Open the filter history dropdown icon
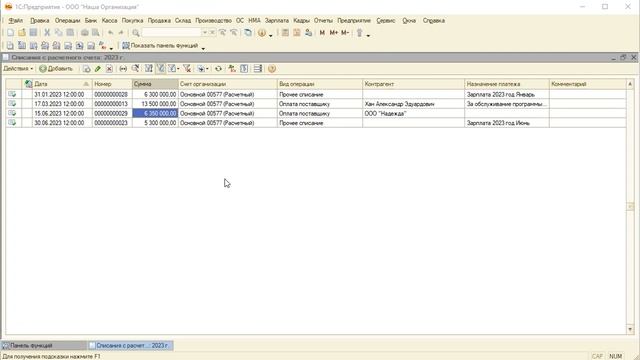This screenshot has width=640, height=360. [173, 69]
